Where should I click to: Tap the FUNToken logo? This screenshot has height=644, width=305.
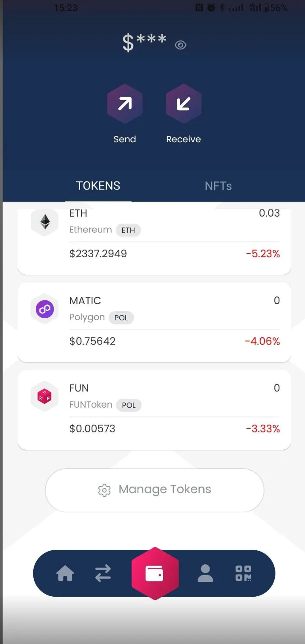tap(44, 396)
